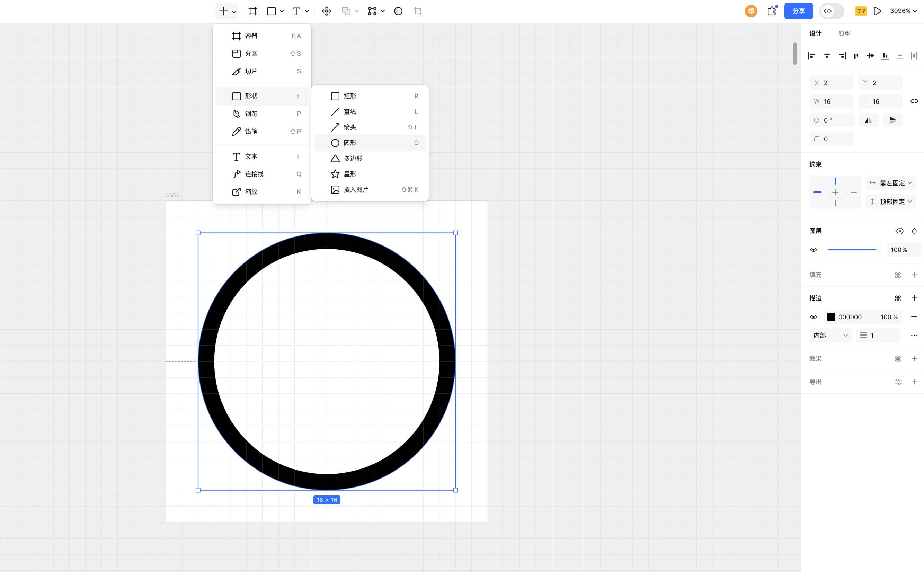Screen dimensions: 924x572
Task: Select the container frame tool in toolbar
Action: tap(252, 11)
